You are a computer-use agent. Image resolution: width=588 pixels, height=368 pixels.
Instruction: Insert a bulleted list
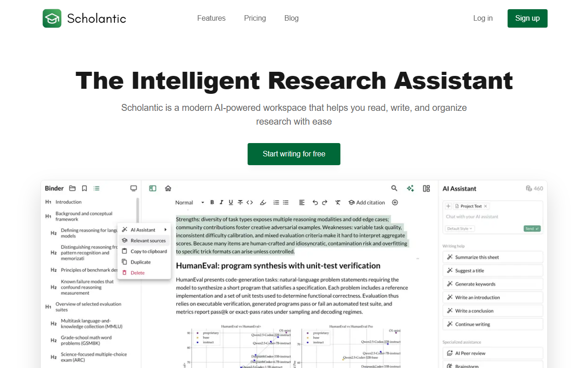(x=286, y=202)
